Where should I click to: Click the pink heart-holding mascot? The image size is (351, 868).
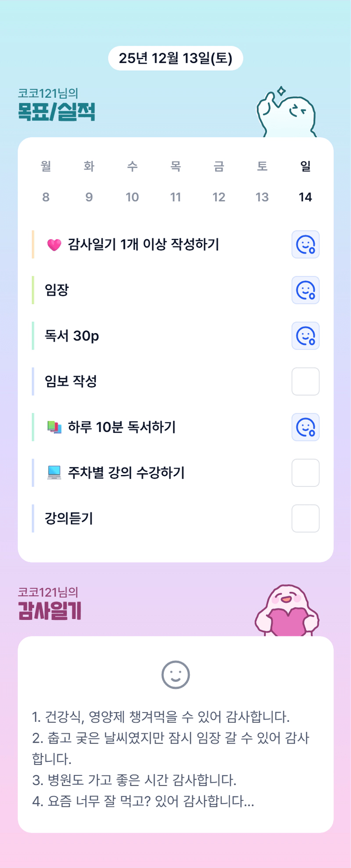pos(287,611)
